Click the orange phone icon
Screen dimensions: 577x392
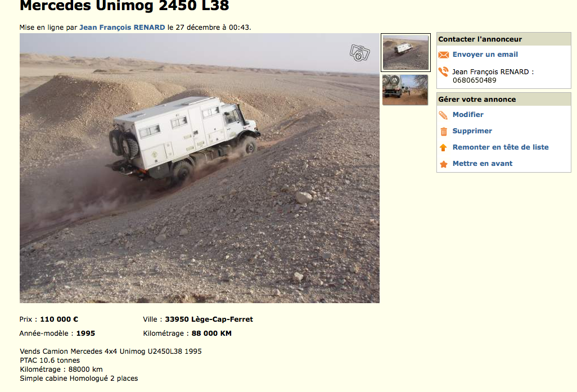coord(443,71)
